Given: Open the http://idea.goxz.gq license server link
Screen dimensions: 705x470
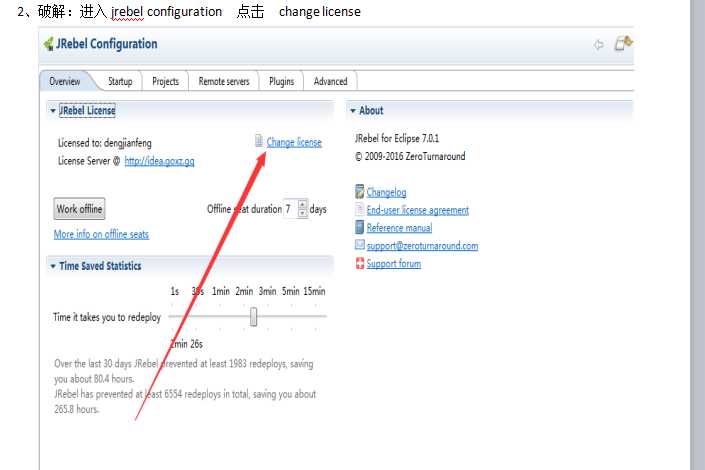Looking at the screenshot, I should pyautogui.click(x=159, y=161).
